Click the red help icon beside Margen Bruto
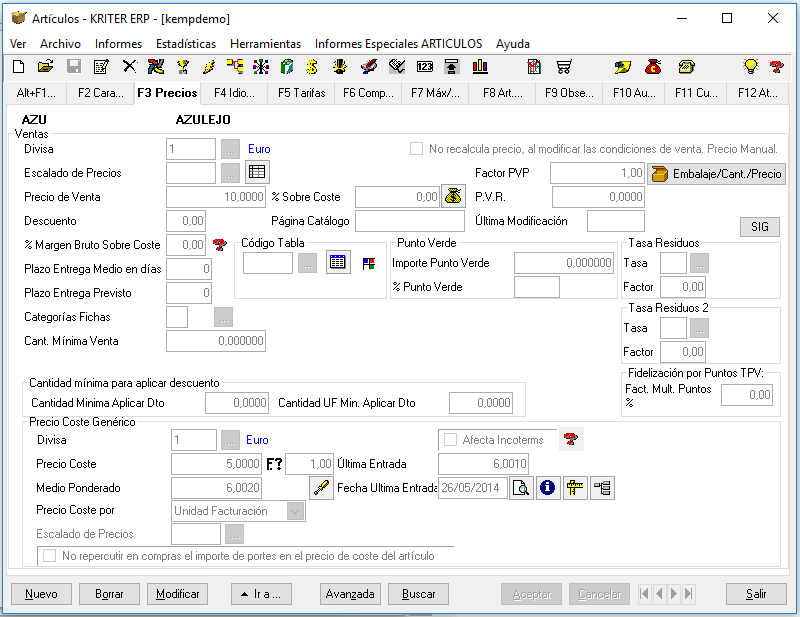 (219, 244)
